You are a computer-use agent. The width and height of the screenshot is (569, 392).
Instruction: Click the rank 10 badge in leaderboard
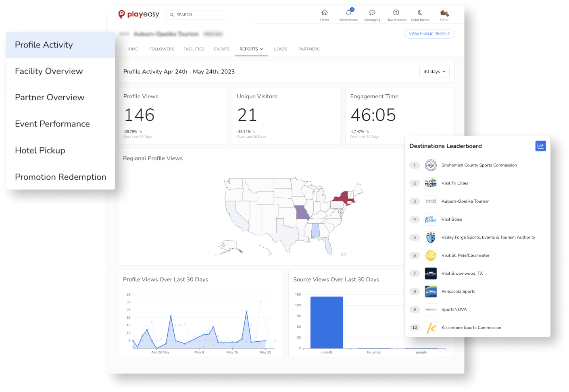pyautogui.click(x=415, y=328)
